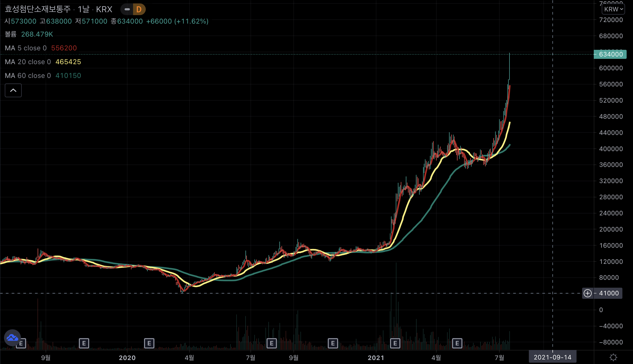Click the blue cloud icon at bottom-left
The height and width of the screenshot is (364, 633).
12,337
